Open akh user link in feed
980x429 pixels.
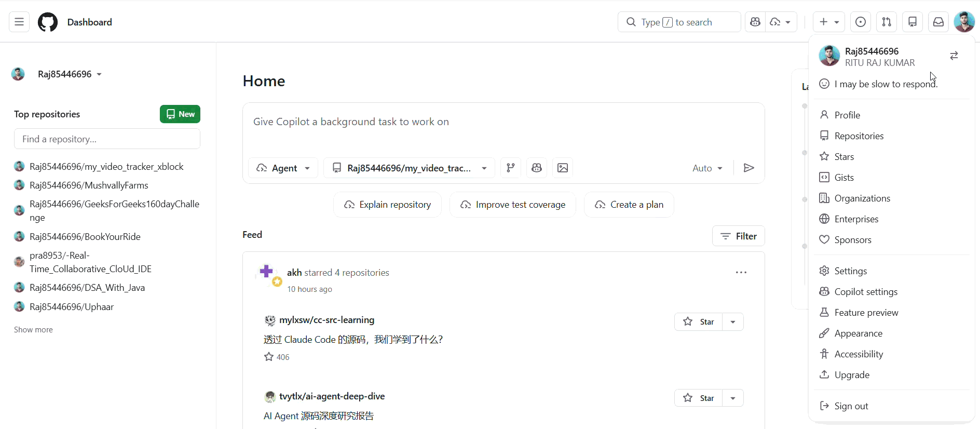294,272
